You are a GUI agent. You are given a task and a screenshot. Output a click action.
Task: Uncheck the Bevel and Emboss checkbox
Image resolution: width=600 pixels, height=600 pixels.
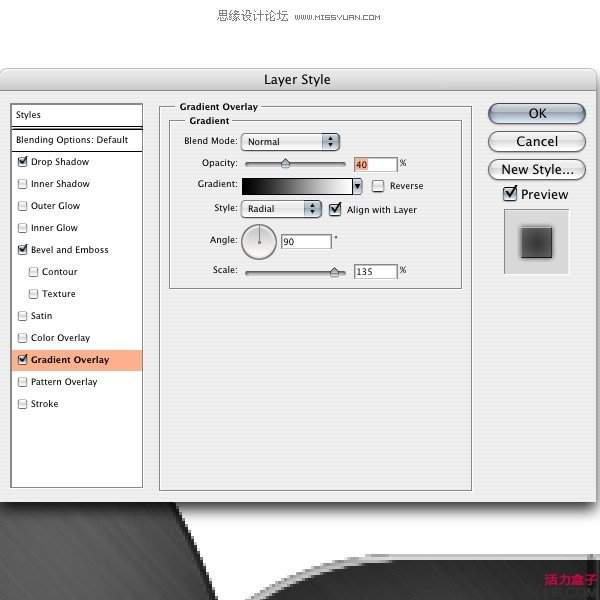23,250
